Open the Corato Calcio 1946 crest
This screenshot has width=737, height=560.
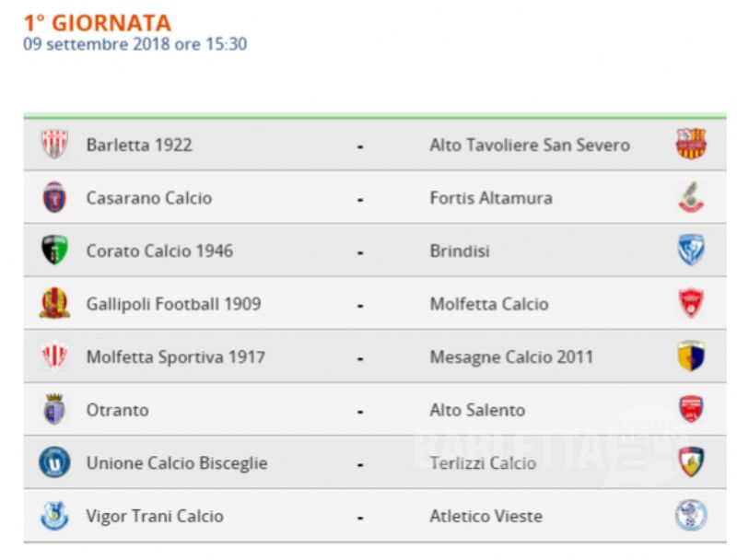pyautogui.click(x=54, y=250)
